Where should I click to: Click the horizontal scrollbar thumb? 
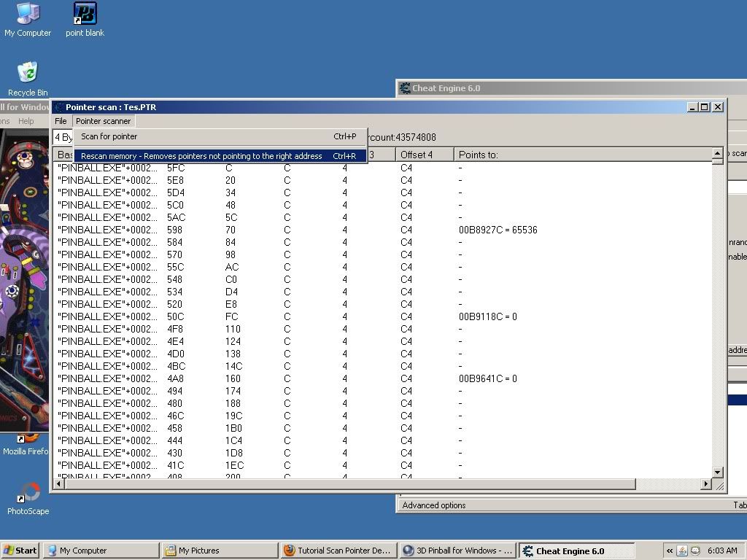[x=350, y=484]
